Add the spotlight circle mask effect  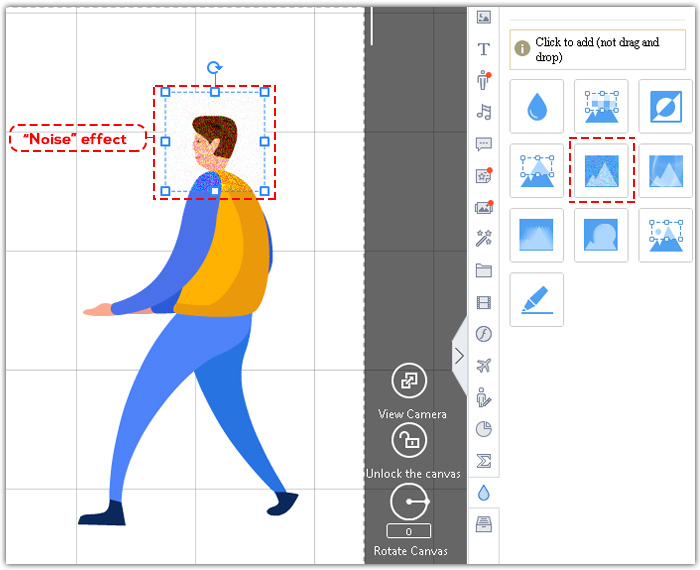click(601, 235)
